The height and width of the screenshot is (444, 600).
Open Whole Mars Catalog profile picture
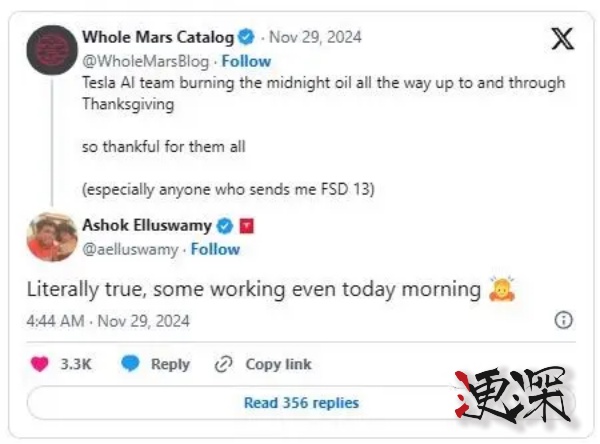(51, 50)
